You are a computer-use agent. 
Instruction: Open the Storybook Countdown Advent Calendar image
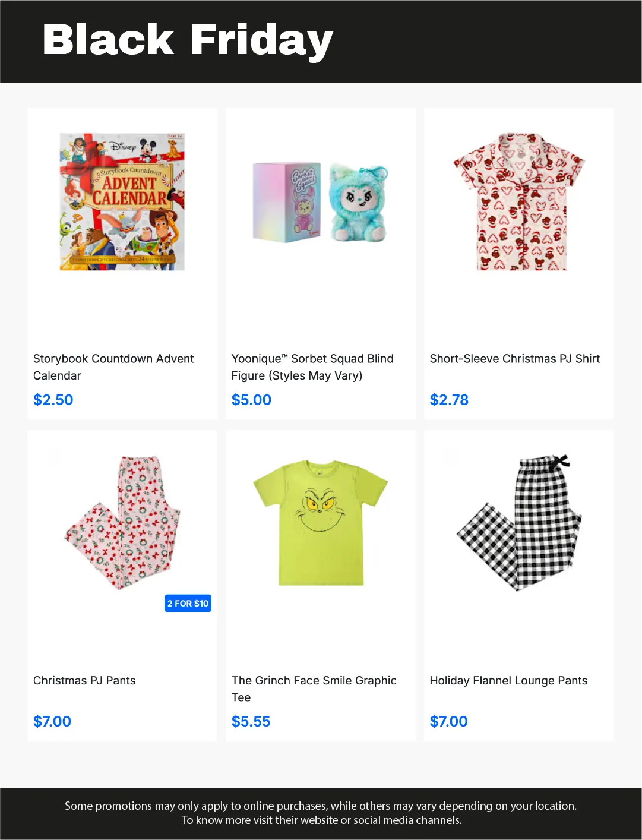tap(122, 201)
